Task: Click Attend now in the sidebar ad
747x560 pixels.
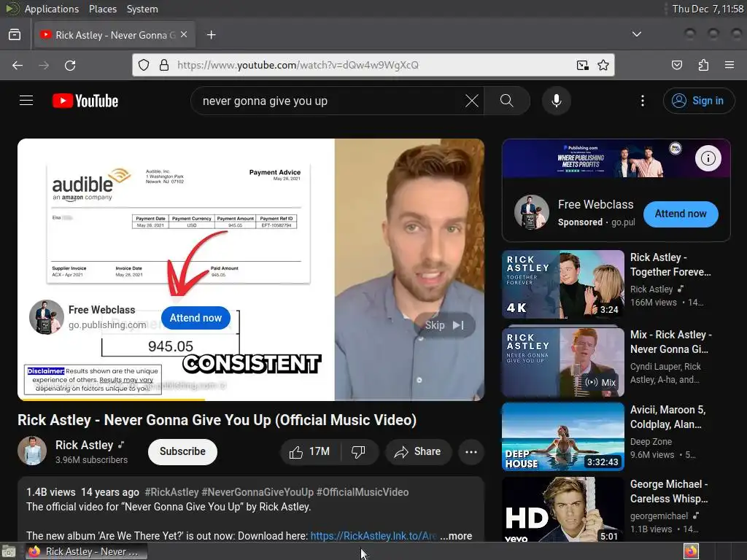Action: tap(681, 214)
